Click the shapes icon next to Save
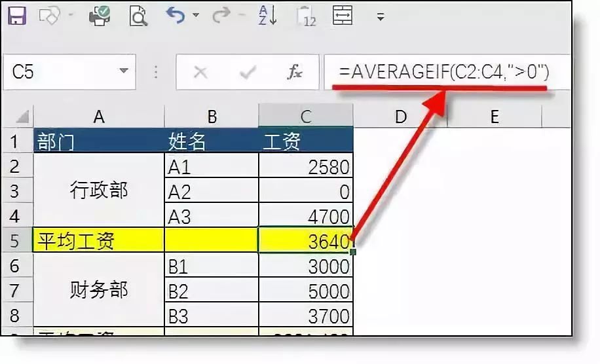Viewport: 600px width, 364px height. tap(49, 16)
